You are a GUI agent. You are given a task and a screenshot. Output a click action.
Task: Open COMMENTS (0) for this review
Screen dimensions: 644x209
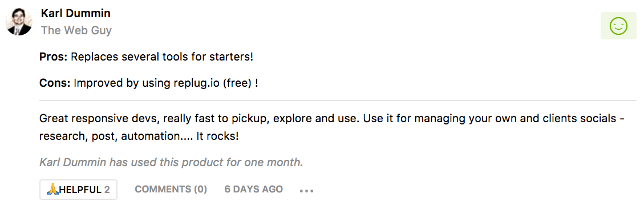click(x=171, y=189)
